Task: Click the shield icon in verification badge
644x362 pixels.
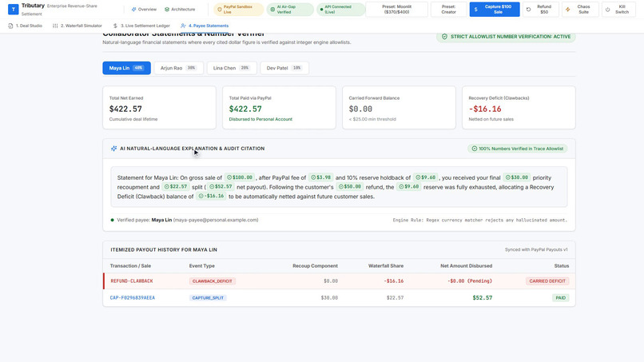Action: pyautogui.click(x=444, y=37)
